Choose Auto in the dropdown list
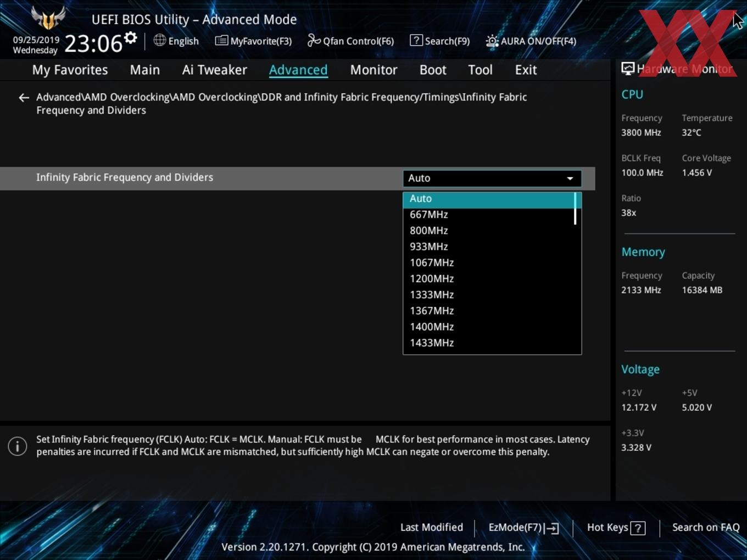Screen dimensions: 747x560 tap(488, 199)
